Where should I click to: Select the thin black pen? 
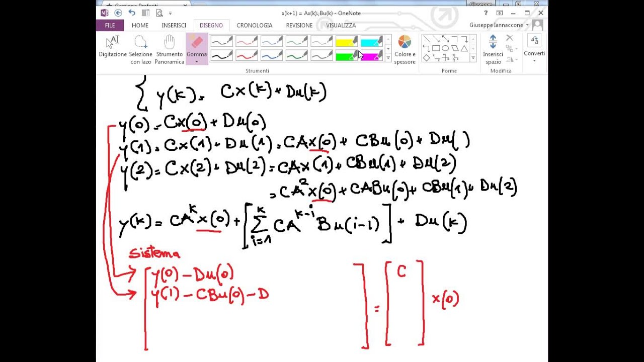221,41
